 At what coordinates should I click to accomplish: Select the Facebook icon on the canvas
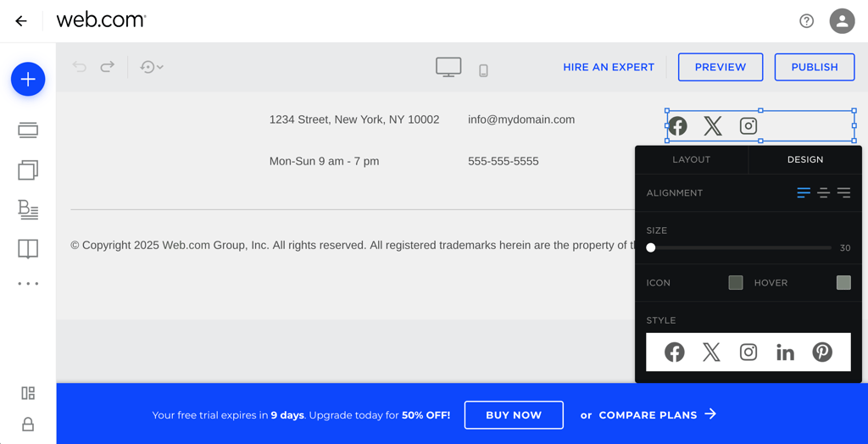pos(677,126)
